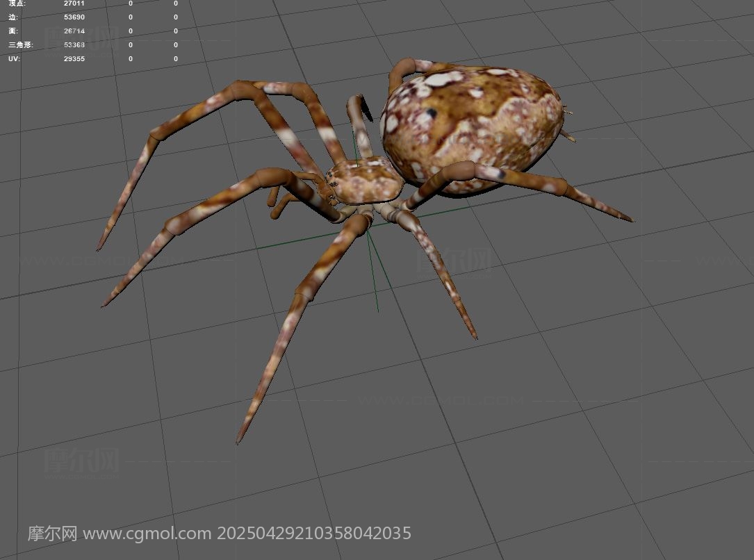Screen dimensions: 754x560
Task: Click the 三角形 triangle count label
Action: click(x=21, y=44)
